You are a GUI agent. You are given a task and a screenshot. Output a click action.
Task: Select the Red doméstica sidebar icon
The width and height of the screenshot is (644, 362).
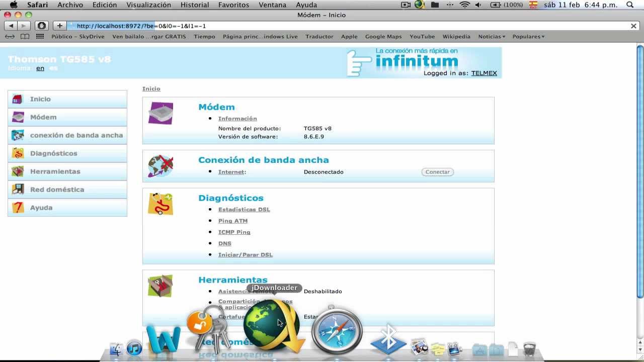[18, 190]
